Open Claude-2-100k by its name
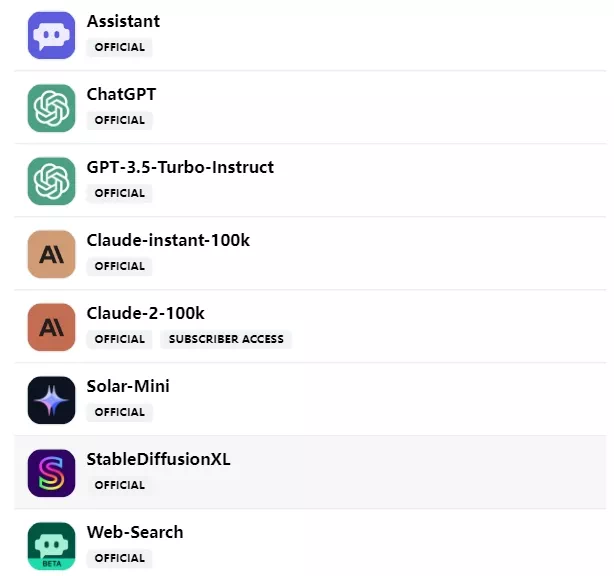The height and width of the screenshot is (576, 614). click(x=146, y=313)
